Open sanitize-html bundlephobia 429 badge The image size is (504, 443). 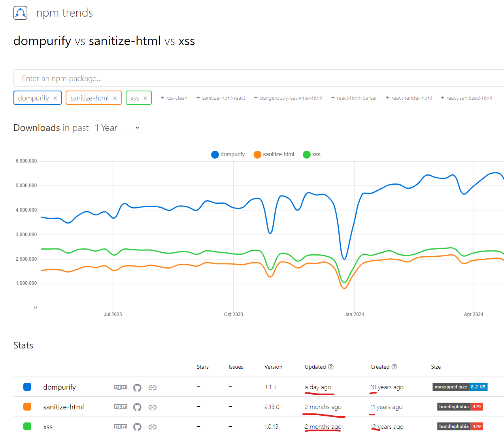pos(460,407)
